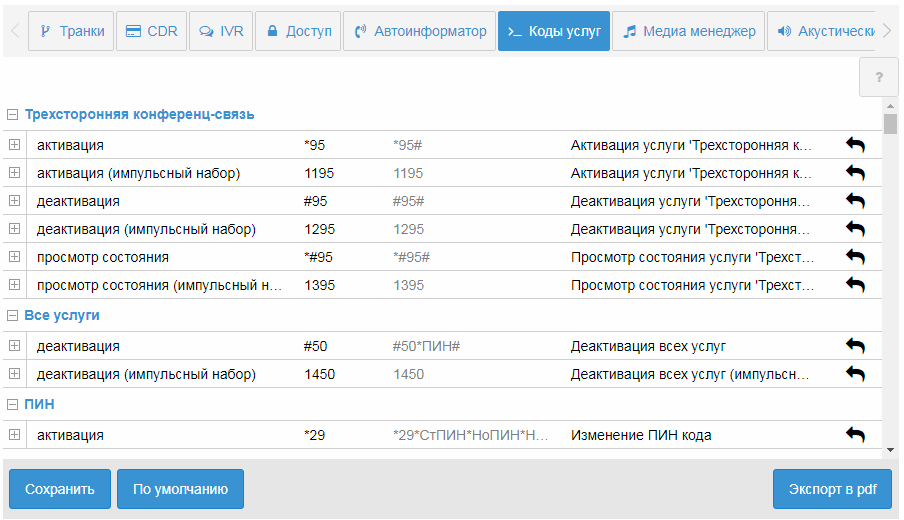Click the Сохранить button
This screenshot has width=904, height=520.
(x=60, y=489)
